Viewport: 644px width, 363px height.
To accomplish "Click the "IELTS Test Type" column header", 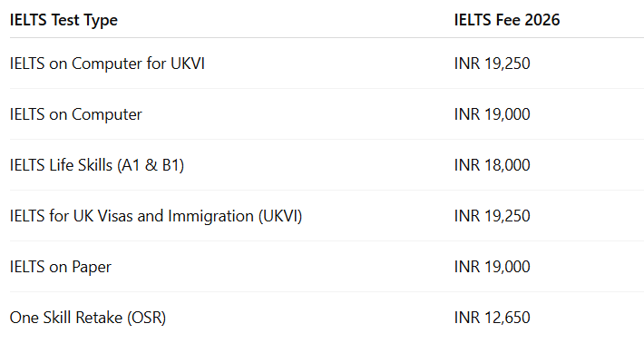I will pyautogui.click(x=63, y=20).
